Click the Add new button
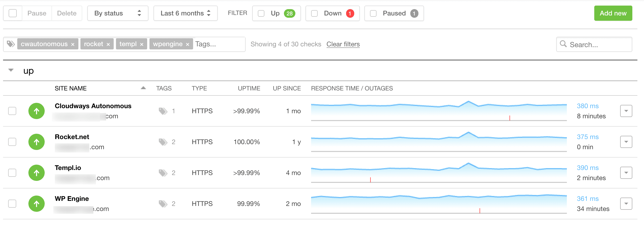The width and height of the screenshot is (644, 230). tap(613, 13)
